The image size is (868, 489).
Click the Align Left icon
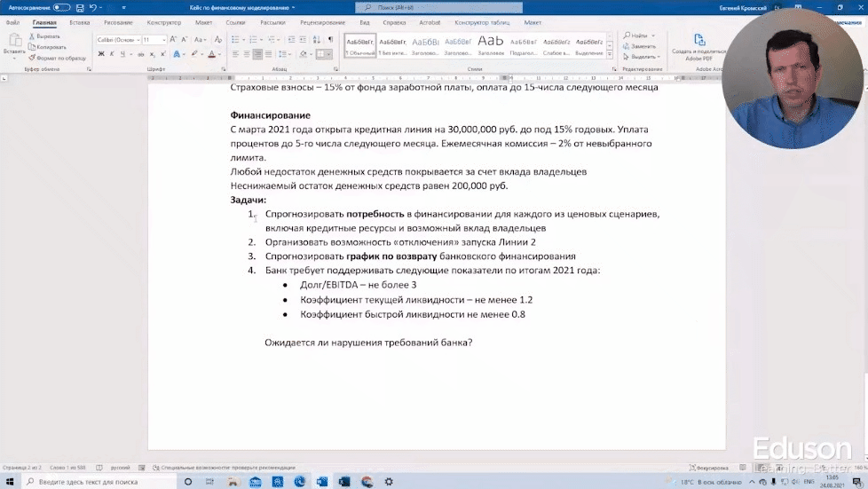[235, 54]
